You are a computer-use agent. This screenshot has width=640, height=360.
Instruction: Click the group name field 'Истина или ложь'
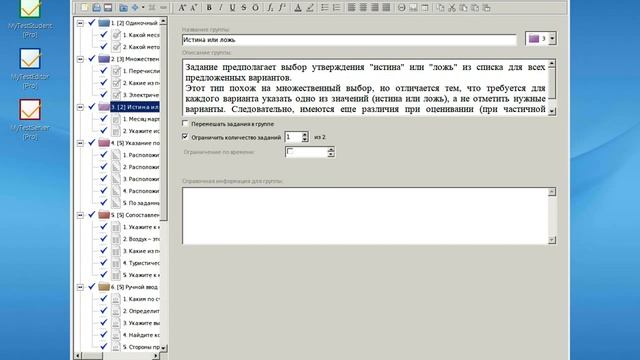(349, 40)
